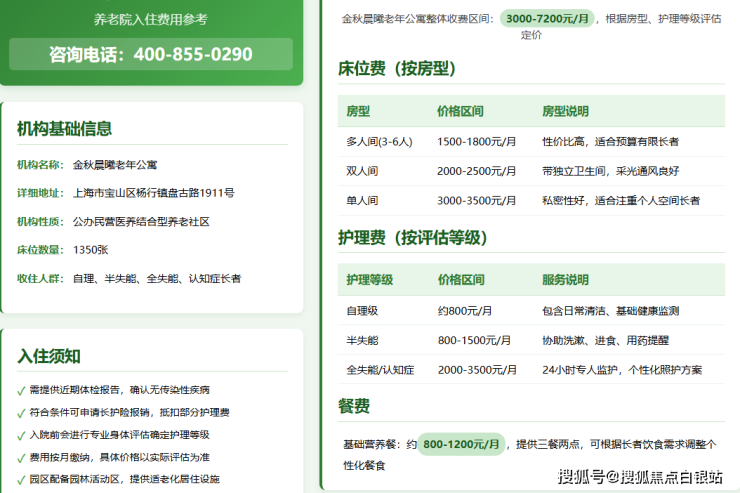This screenshot has width=740, height=493.
Task: Select the text 园区配备园林活动区，提供适老化居住设施
Action: click(x=125, y=479)
